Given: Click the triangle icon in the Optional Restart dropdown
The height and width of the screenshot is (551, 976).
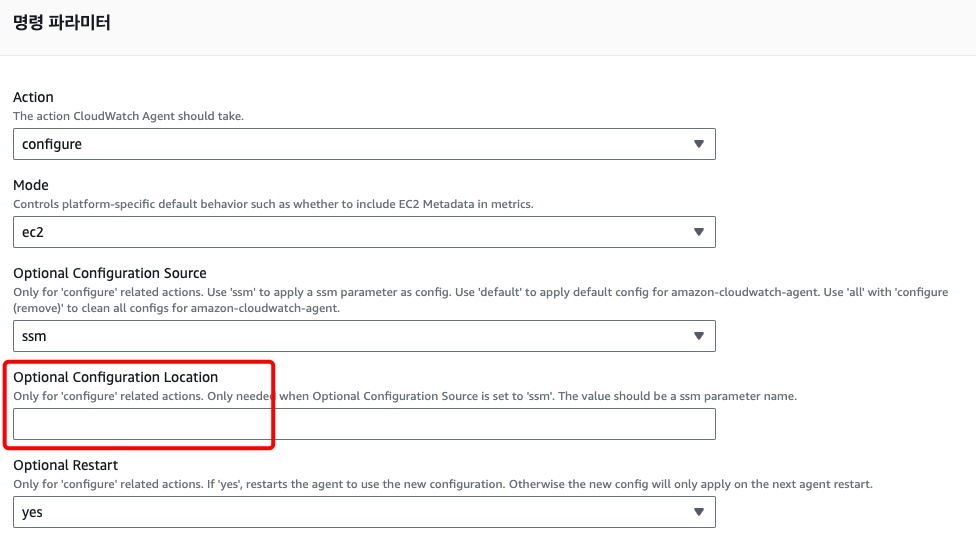Looking at the screenshot, I should [x=698, y=513].
